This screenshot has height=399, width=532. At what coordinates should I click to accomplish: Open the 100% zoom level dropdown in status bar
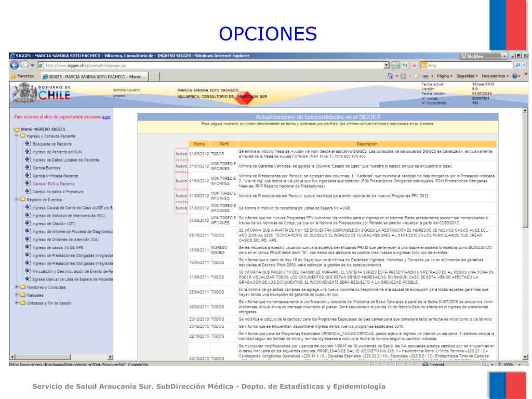pos(520,365)
